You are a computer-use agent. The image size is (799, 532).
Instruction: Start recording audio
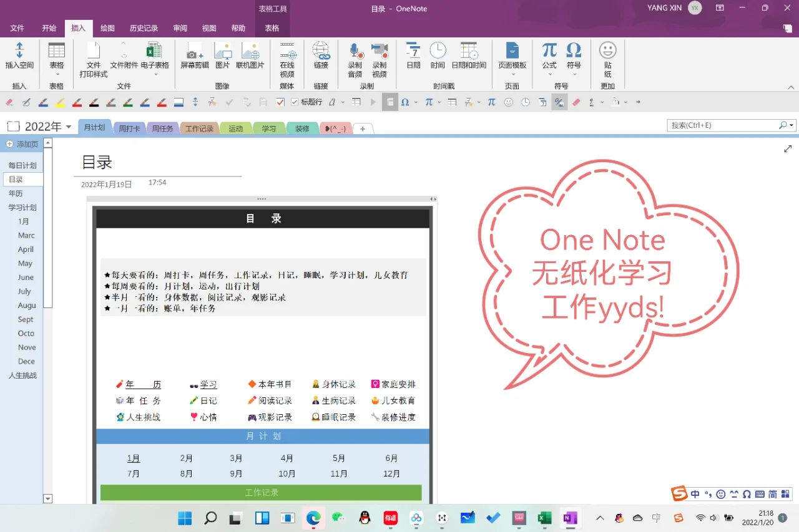pyautogui.click(x=355, y=60)
